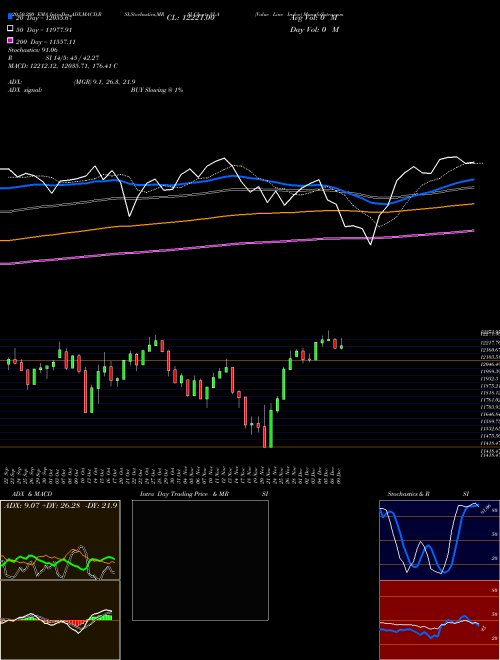
Task: Open the blue Stochastics chart panel
Action: [x=439, y=540]
